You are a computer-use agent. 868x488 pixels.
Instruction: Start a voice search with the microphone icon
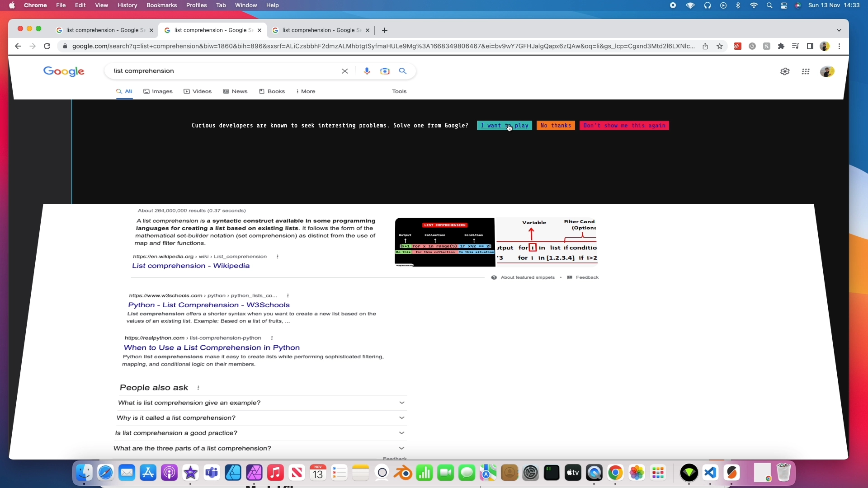point(367,71)
